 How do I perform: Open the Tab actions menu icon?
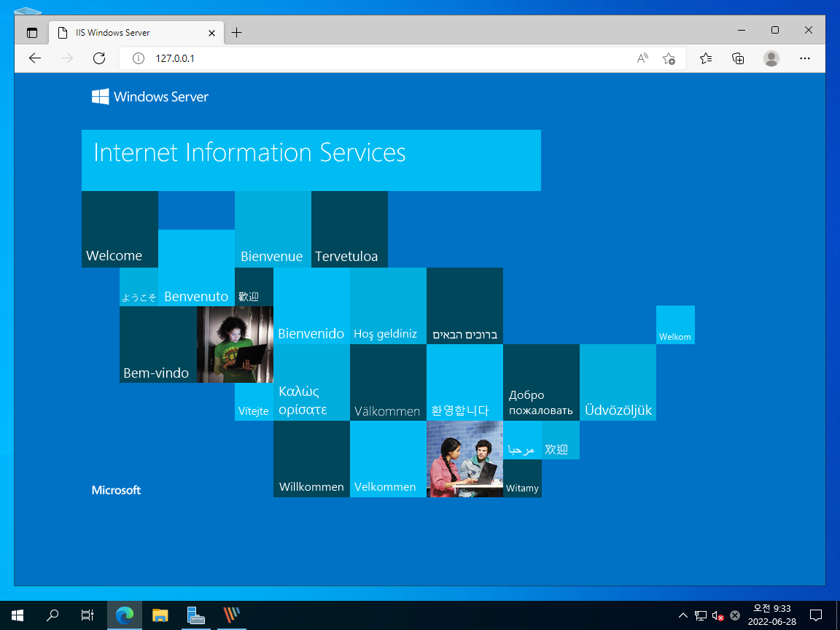pyautogui.click(x=32, y=33)
